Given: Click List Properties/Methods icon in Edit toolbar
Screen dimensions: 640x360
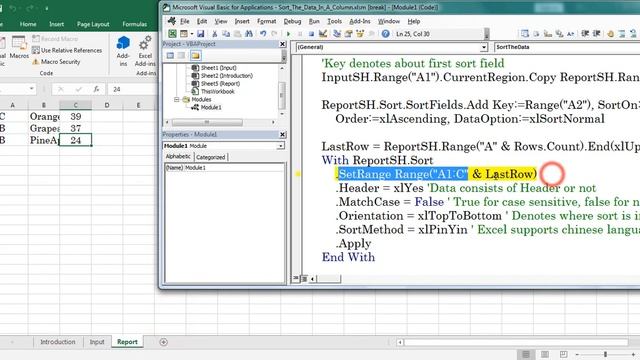Looking at the screenshot, I should (x=525, y=34).
